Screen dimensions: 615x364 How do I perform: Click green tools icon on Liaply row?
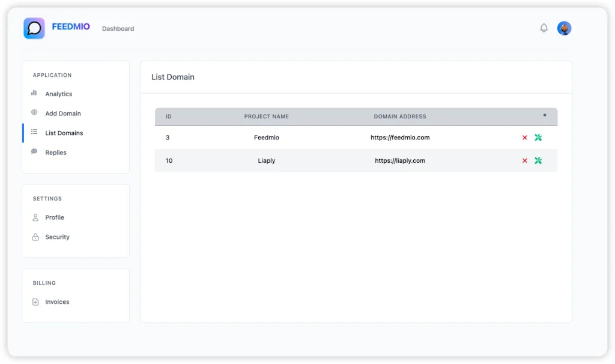point(538,160)
